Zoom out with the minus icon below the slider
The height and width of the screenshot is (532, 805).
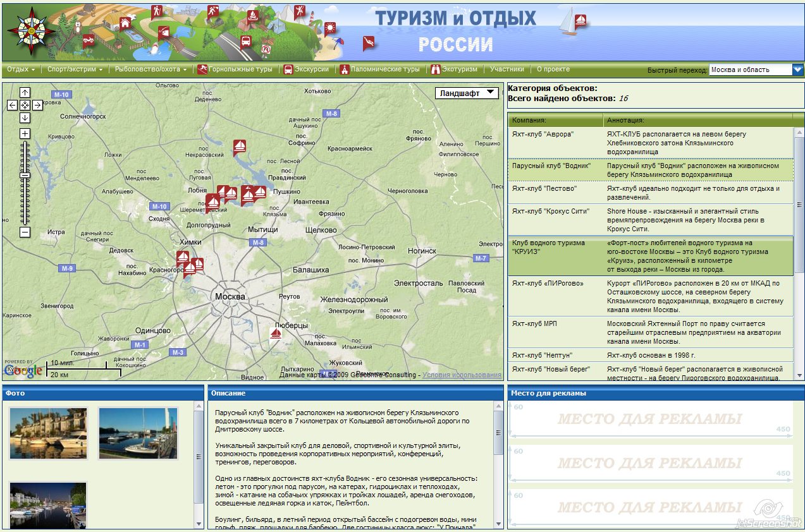click(x=25, y=232)
